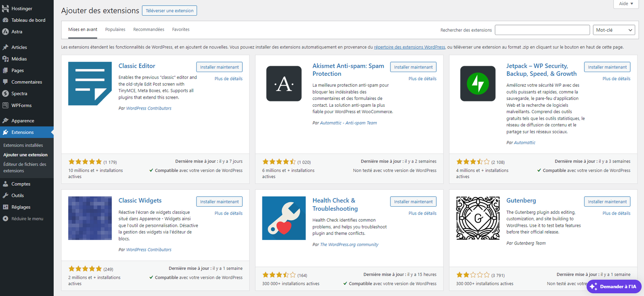
Task: Switch to the Favorites tab
Action: click(x=181, y=29)
